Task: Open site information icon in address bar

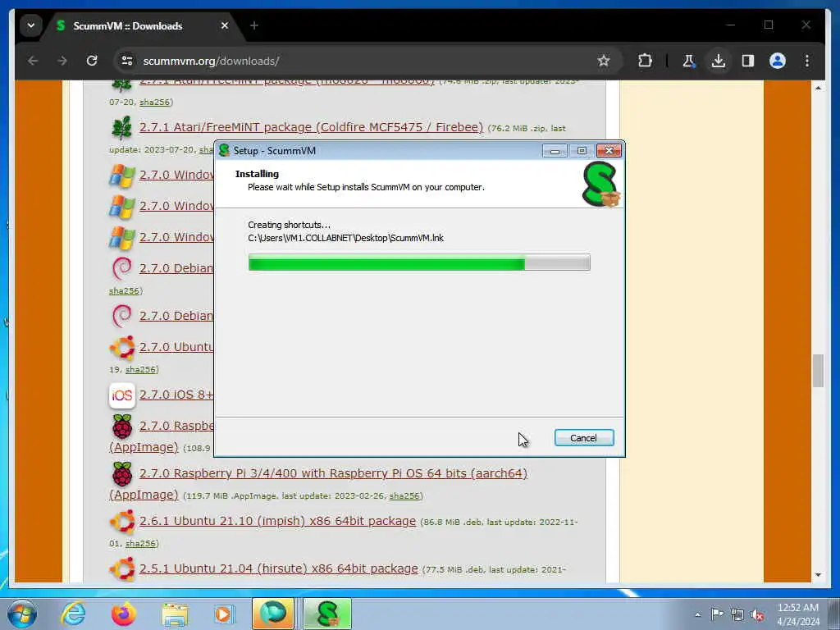Action: tap(127, 61)
